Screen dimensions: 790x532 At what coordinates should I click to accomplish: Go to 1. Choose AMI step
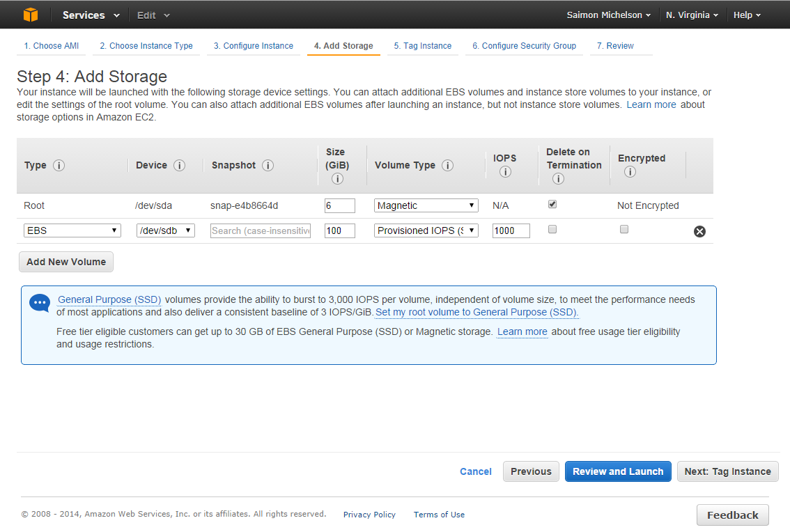coord(52,46)
